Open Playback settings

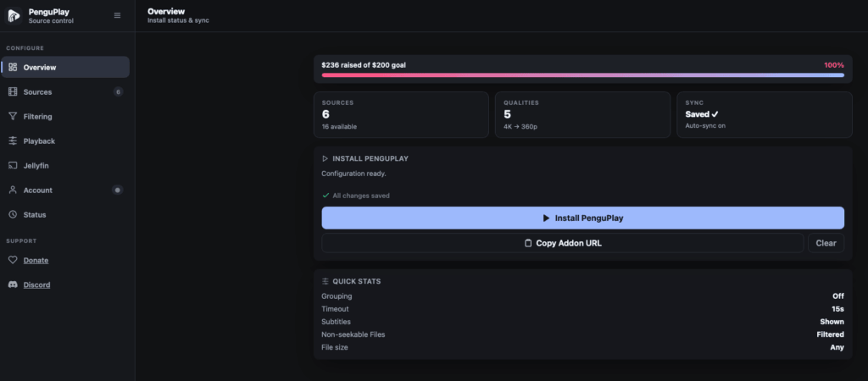click(65, 141)
